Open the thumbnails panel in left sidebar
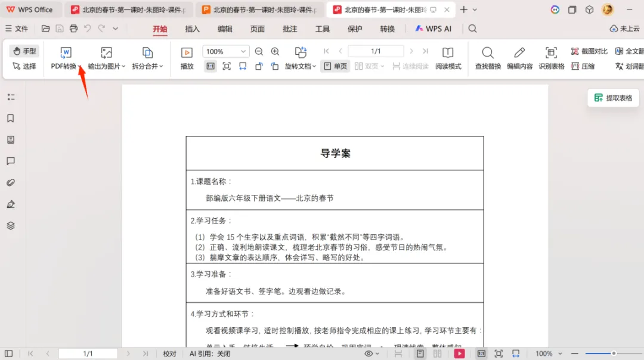Screen dimensions: 644x360 click(x=11, y=140)
